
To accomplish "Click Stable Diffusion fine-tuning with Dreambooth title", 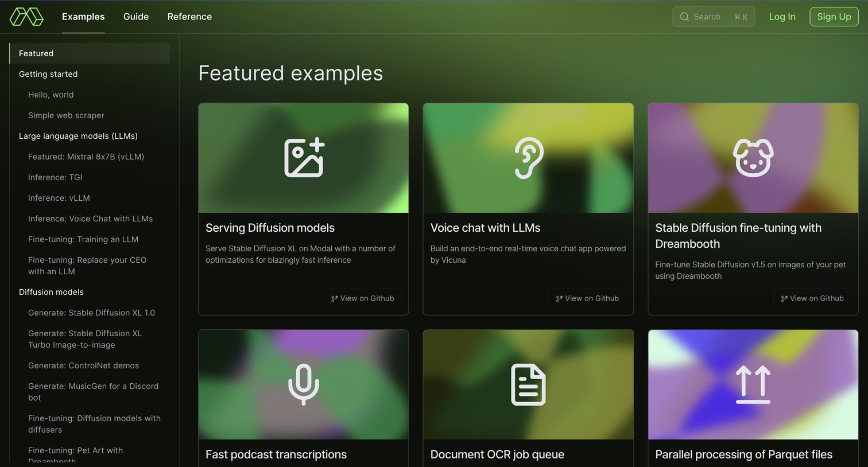I will 738,236.
